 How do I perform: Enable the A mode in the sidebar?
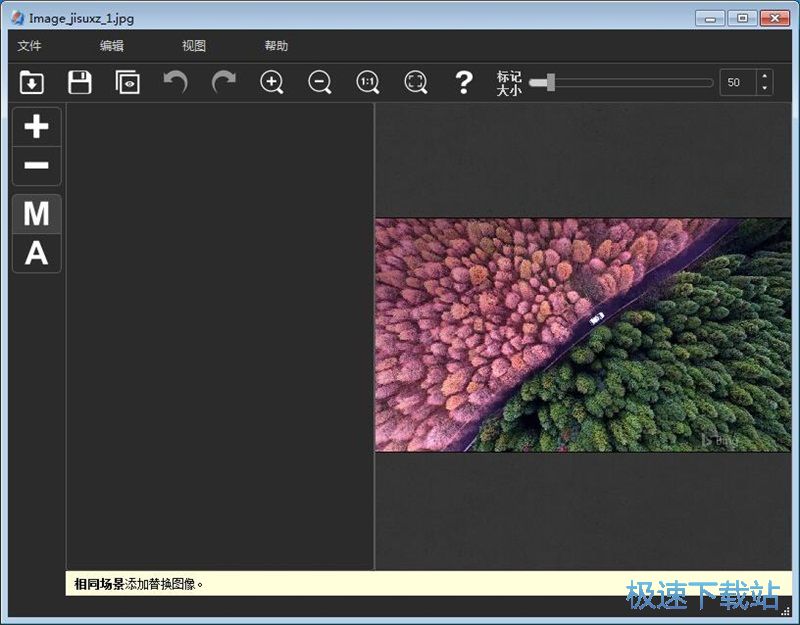[x=36, y=253]
